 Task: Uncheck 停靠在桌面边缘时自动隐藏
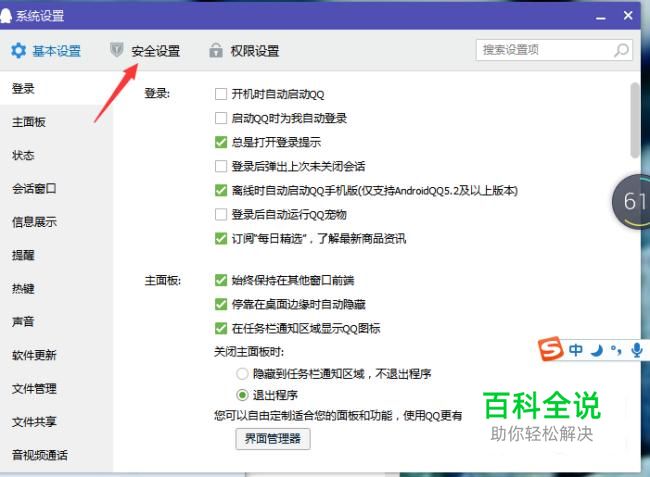click(x=221, y=304)
